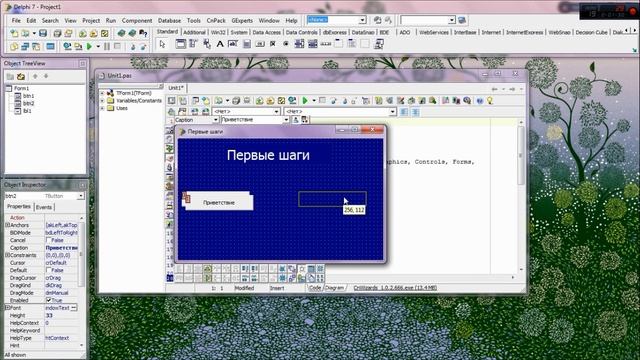Screen dimensions: 640x360
Task: Pick the Frames component in palette
Action: click(180, 44)
